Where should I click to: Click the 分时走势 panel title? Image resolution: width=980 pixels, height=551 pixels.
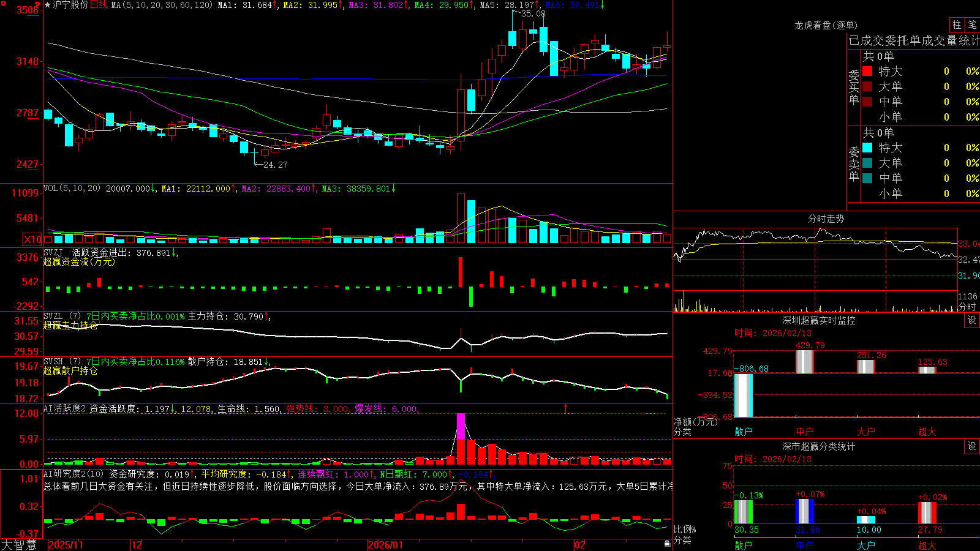click(826, 219)
